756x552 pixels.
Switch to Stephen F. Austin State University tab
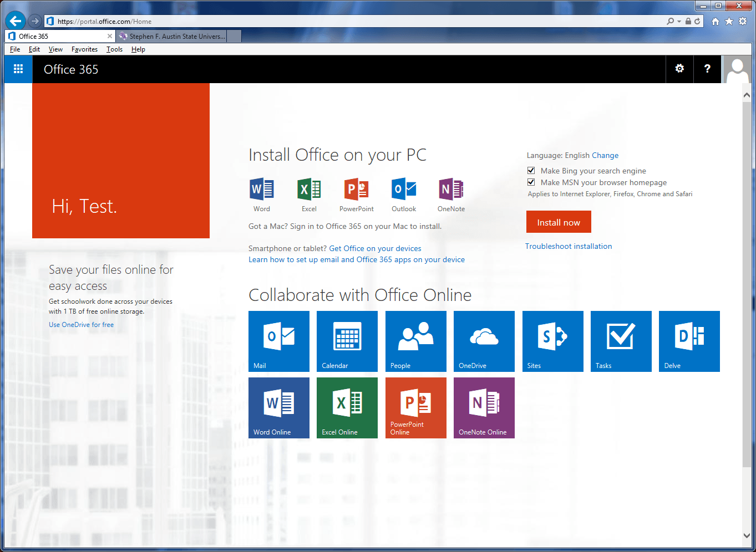coord(176,37)
